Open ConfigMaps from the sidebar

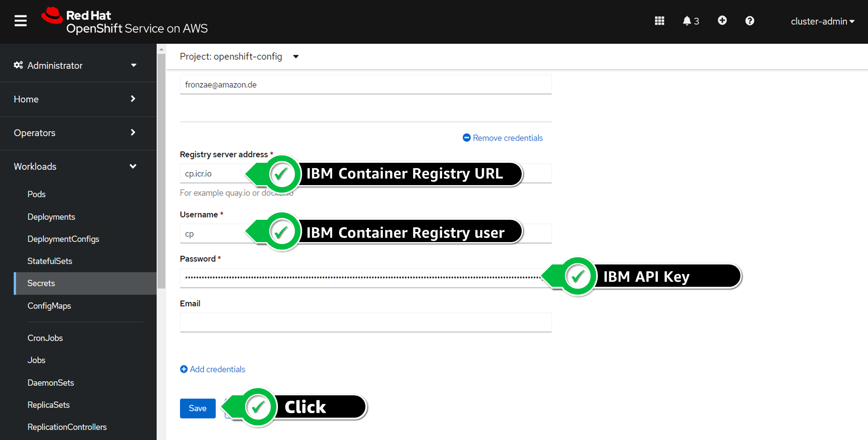(49, 305)
